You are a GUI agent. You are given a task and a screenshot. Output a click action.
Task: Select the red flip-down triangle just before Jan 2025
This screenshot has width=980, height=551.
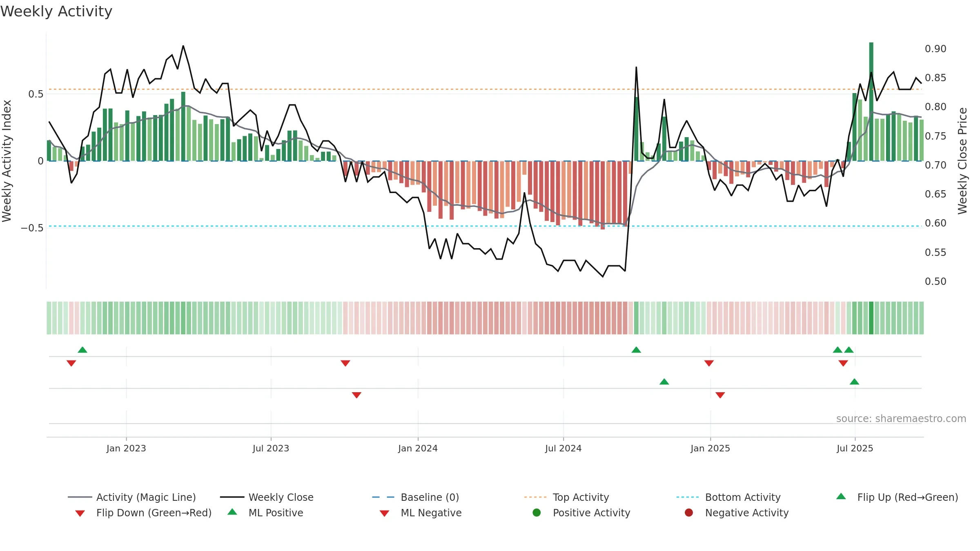pyautogui.click(x=709, y=363)
